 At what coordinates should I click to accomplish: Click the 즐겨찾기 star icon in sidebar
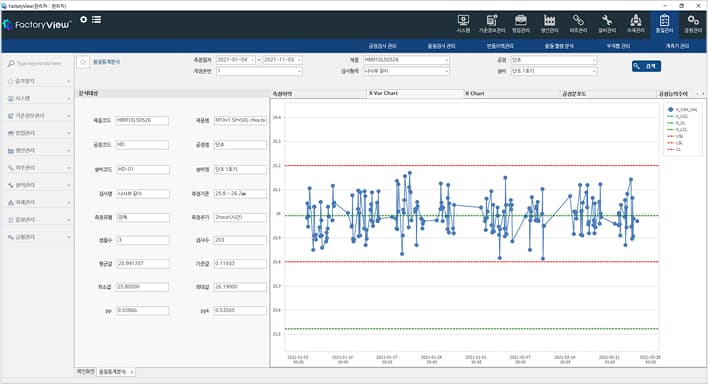click(10, 81)
